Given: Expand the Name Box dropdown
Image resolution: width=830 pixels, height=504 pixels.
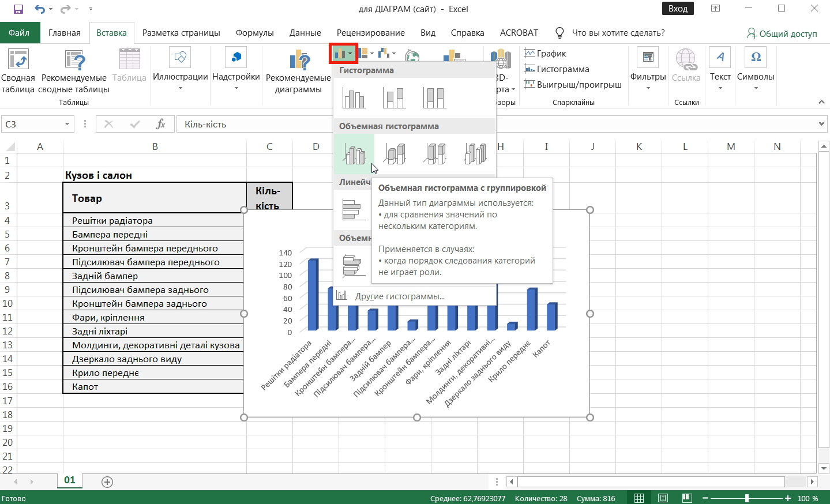Looking at the screenshot, I should [x=67, y=124].
